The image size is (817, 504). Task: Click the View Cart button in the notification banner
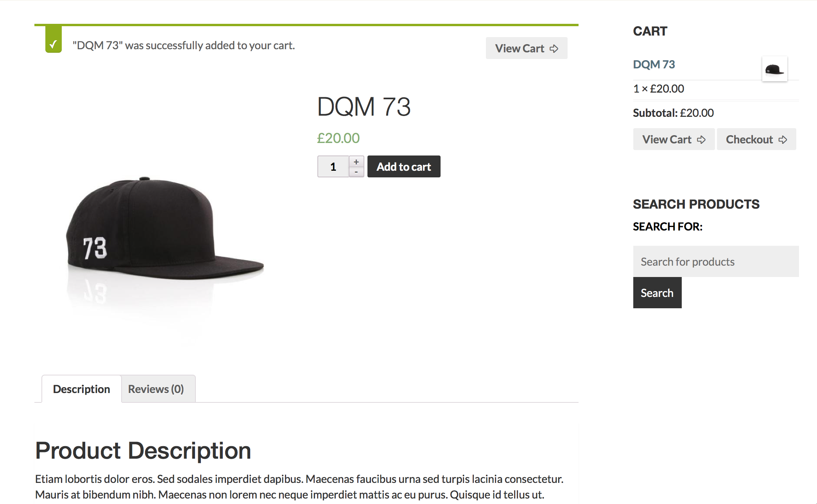527,48
